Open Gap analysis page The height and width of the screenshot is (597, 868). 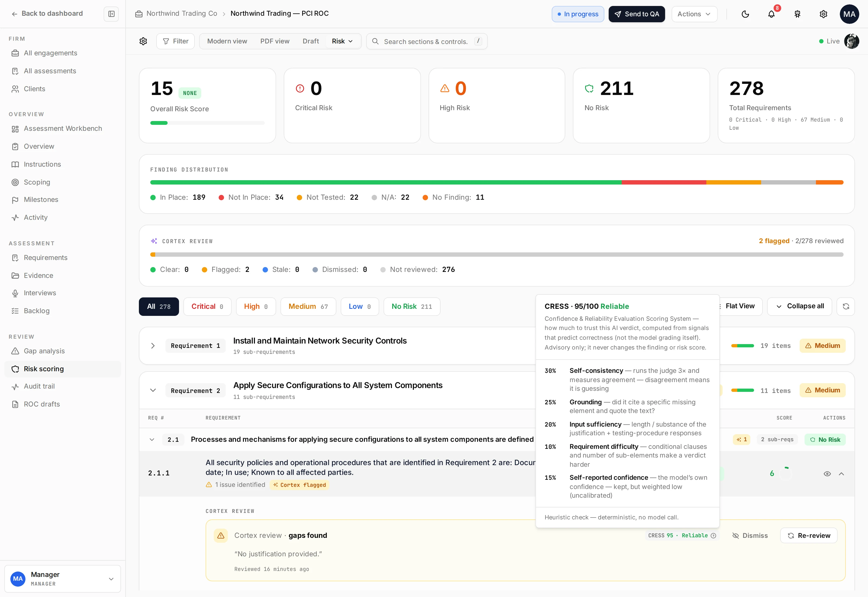tap(63, 351)
